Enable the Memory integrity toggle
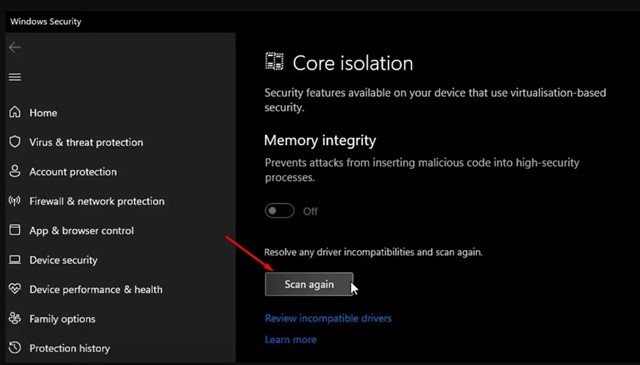Viewport: 640px width, 365px height. [280, 211]
